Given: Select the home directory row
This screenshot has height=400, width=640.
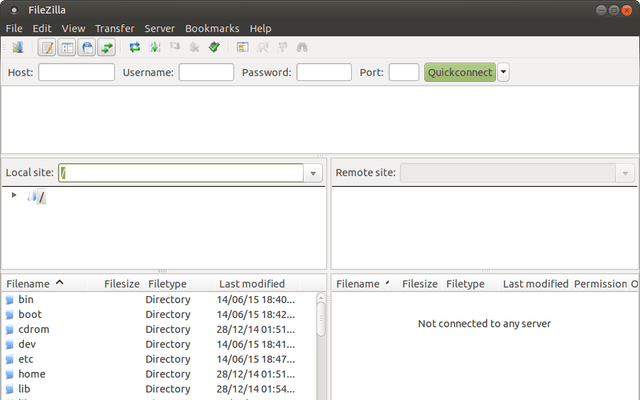Looking at the screenshot, I should (159, 374).
